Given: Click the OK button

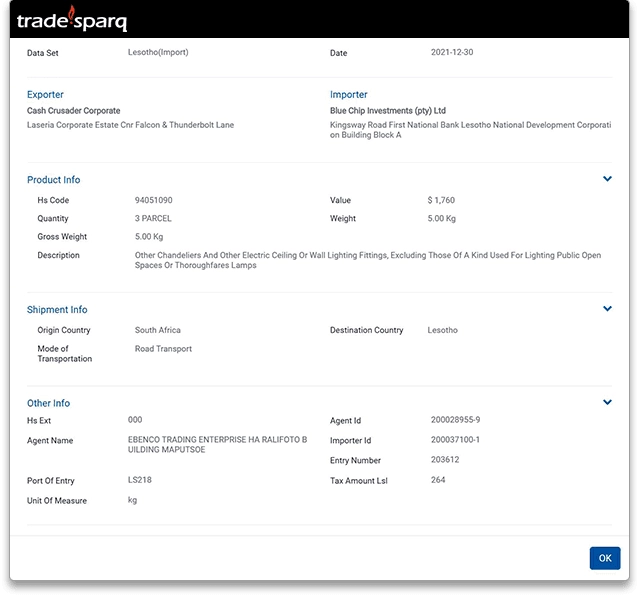Looking at the screenshot, I should (604, 558).
